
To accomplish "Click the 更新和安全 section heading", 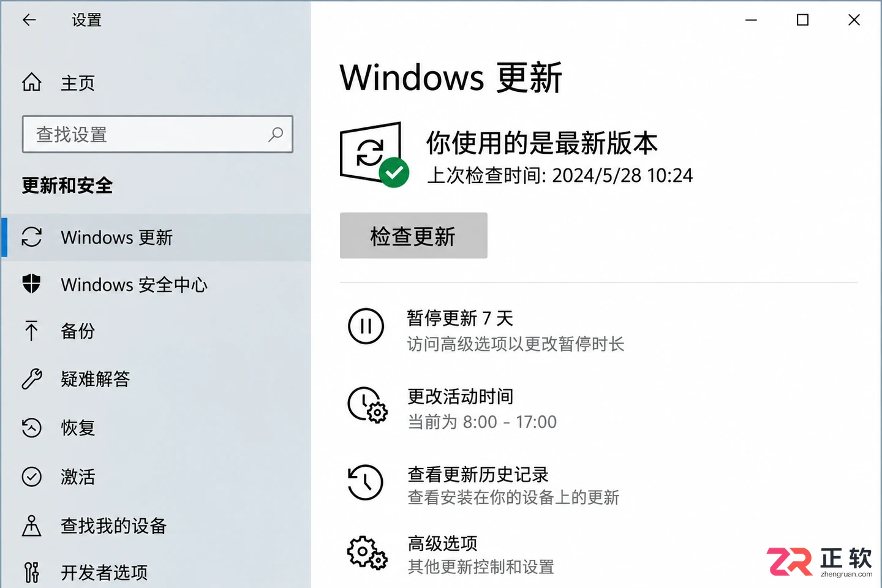I will pyautogui.click(x=67, y=186).
